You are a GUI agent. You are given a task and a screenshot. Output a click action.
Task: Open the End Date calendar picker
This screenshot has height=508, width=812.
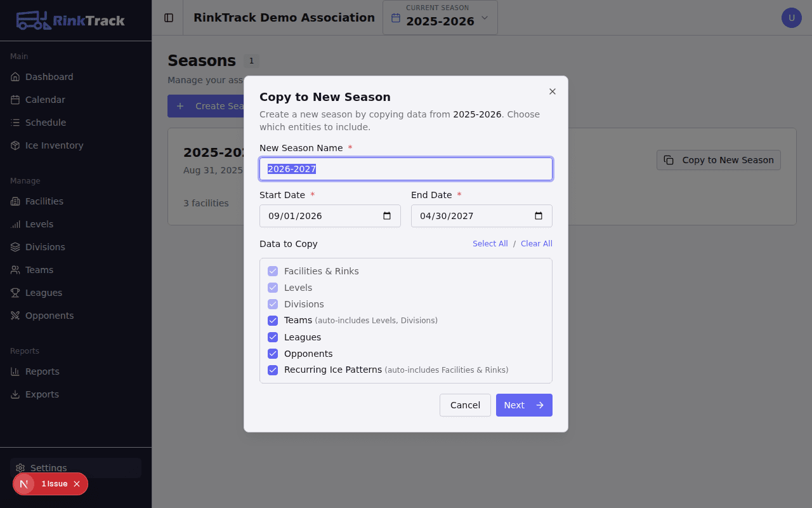(539, 216)
